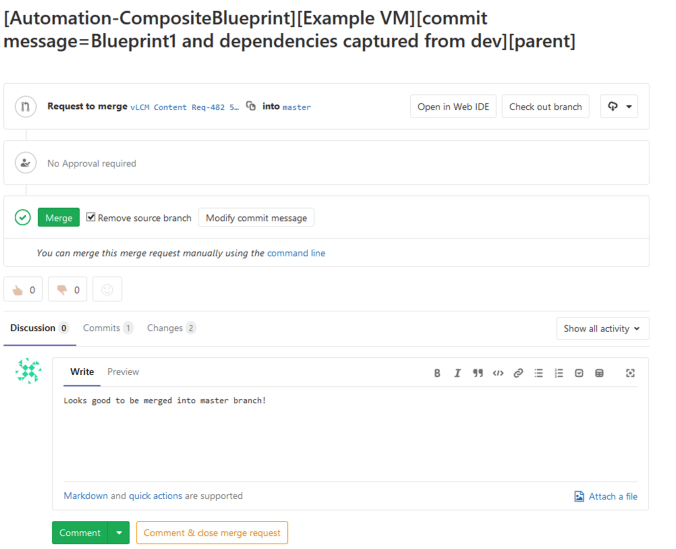Screen dimensions: 676x549
Task: Switch to the Commits tab
Action: [x=107, y=328]
